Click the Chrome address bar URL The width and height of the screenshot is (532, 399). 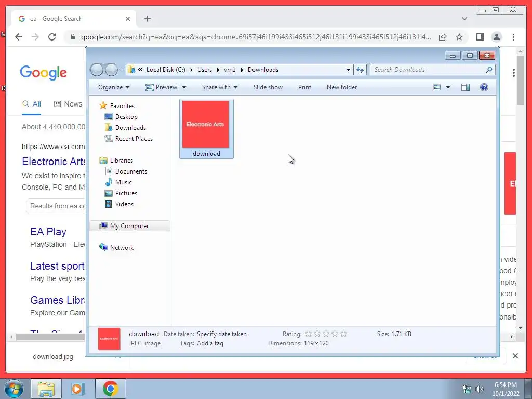pyautogui.click(x=256, y=37)
